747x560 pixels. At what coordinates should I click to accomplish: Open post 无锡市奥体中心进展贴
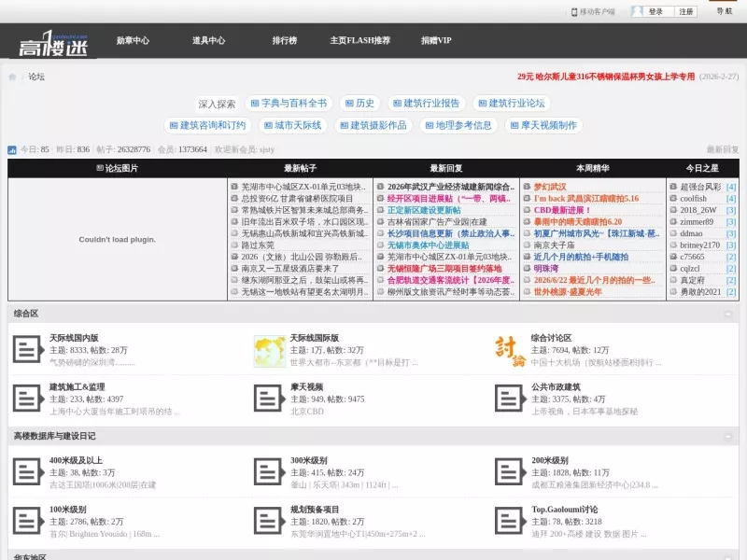pos(428,245)
